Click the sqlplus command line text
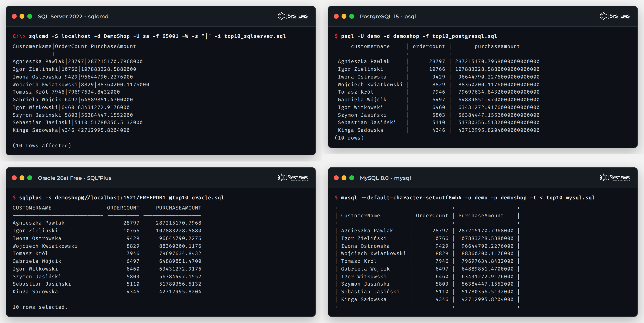 pos(122,198)
